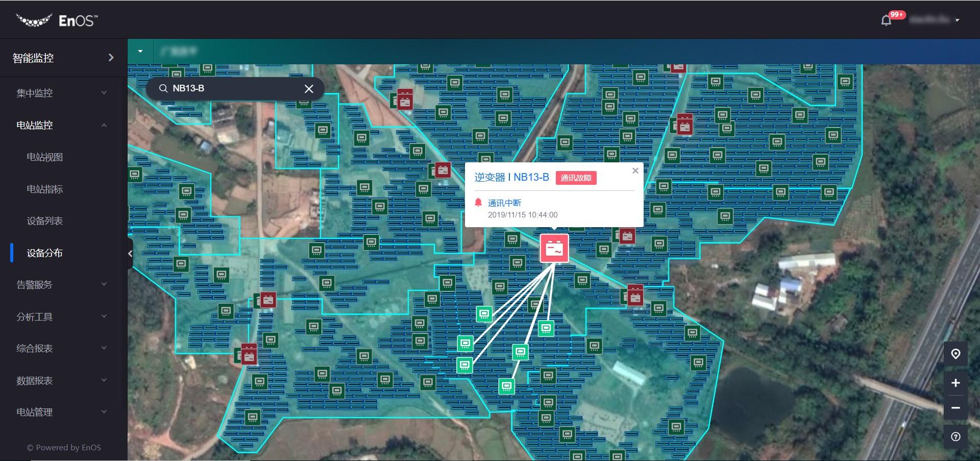Open the map help question icon
Viewport: 980px width, 461px height.
[x=955, y=436]
